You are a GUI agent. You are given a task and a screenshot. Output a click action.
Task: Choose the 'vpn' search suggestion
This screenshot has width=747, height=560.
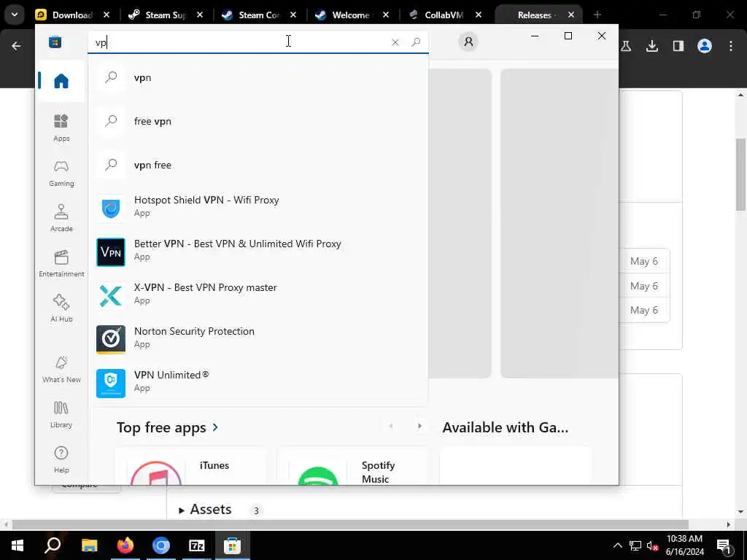[258, 77]
